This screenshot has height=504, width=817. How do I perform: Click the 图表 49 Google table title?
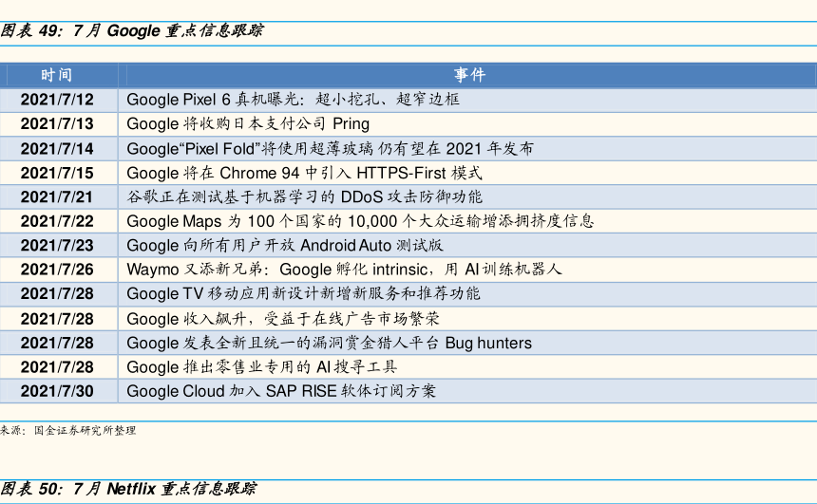pos(132,30)
